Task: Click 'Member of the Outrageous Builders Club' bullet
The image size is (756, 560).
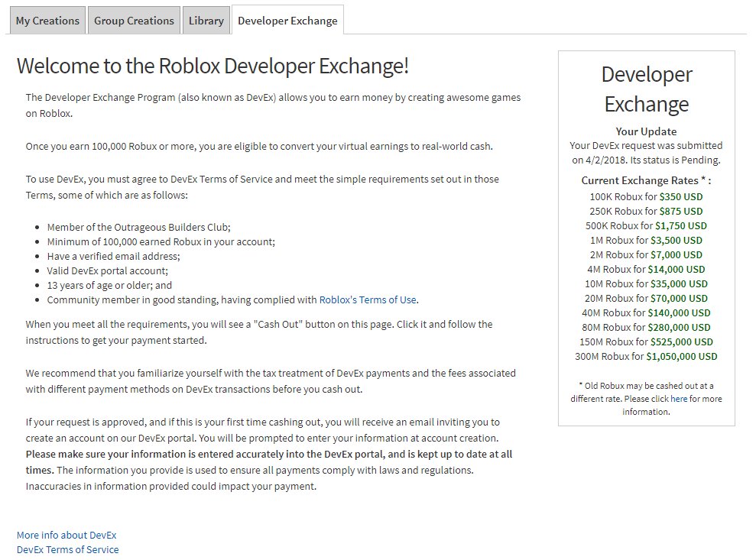Action: coord(139,227)
